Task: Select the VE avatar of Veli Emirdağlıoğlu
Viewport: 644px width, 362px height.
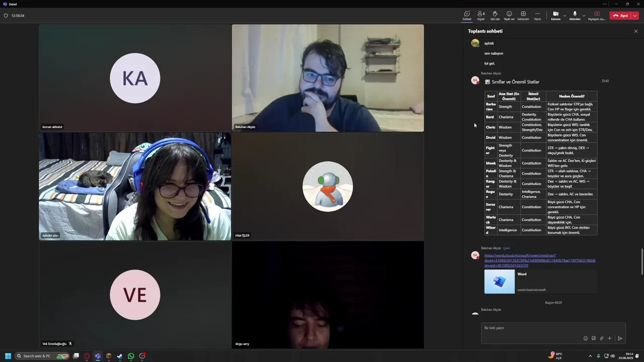Action: point(135,295)
